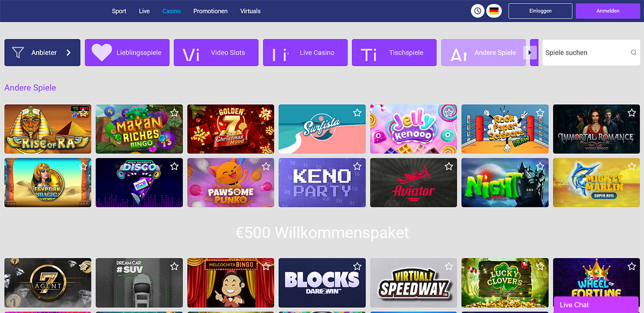
Task: Click the heart icon on Lieblingsspiele
Action: click(x=102, y=52)
